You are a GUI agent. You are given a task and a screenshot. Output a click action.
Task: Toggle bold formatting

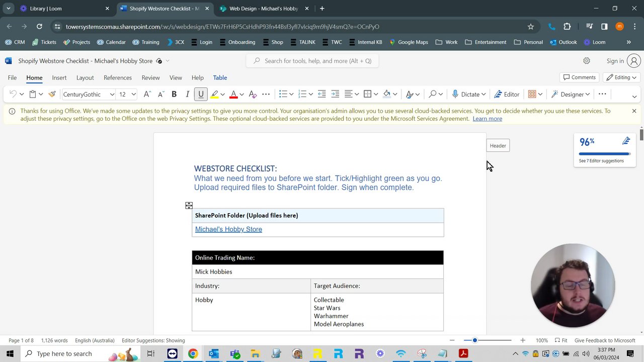(174, 94)
